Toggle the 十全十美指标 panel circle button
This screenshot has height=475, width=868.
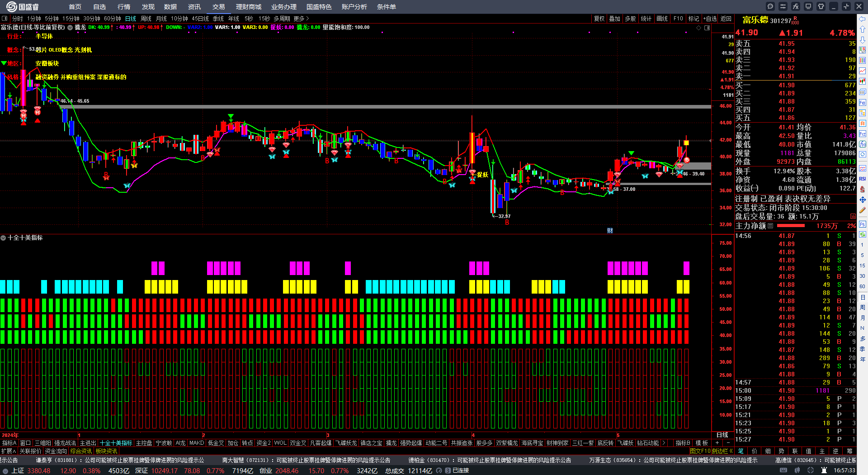pyautogui.click(x=3, y=237)
